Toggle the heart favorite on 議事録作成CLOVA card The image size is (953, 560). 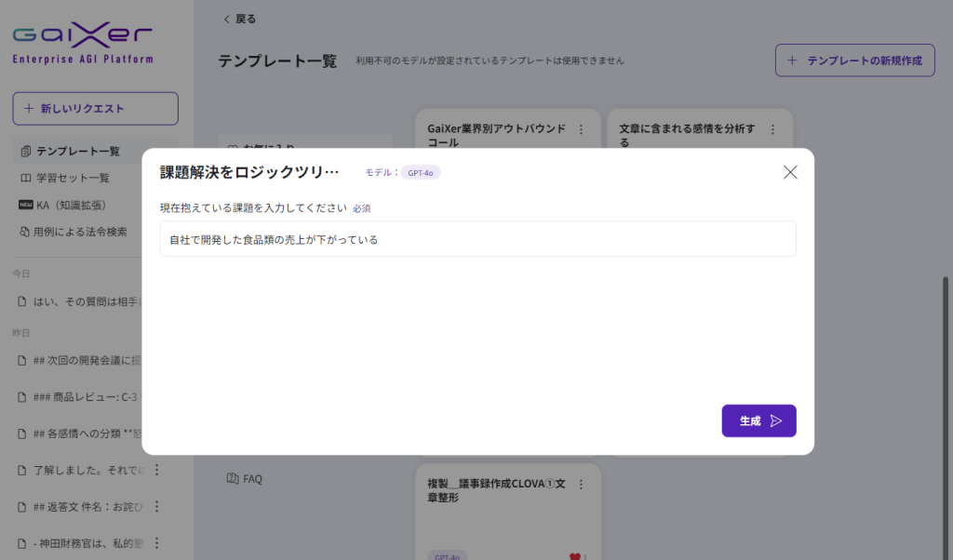574,556
